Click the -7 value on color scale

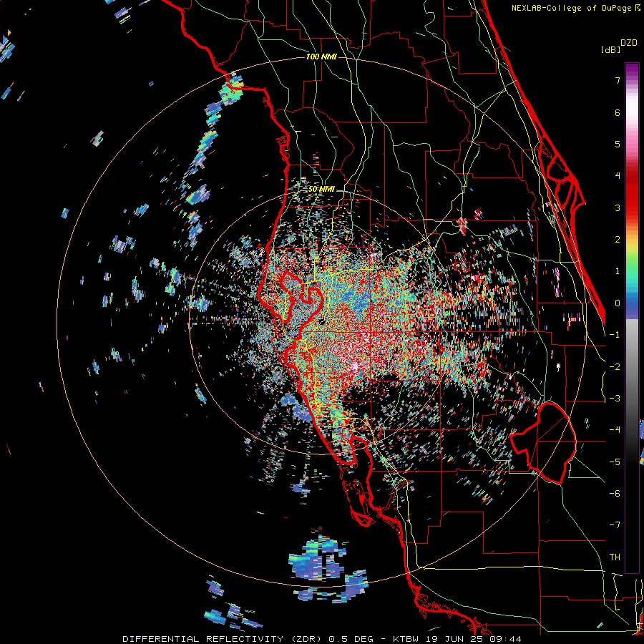click(615, 525)
